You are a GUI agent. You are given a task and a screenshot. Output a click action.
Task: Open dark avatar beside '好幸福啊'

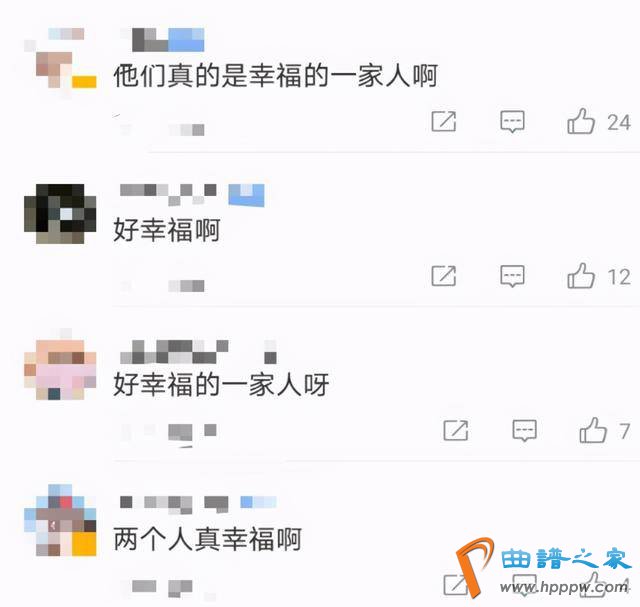60,213
